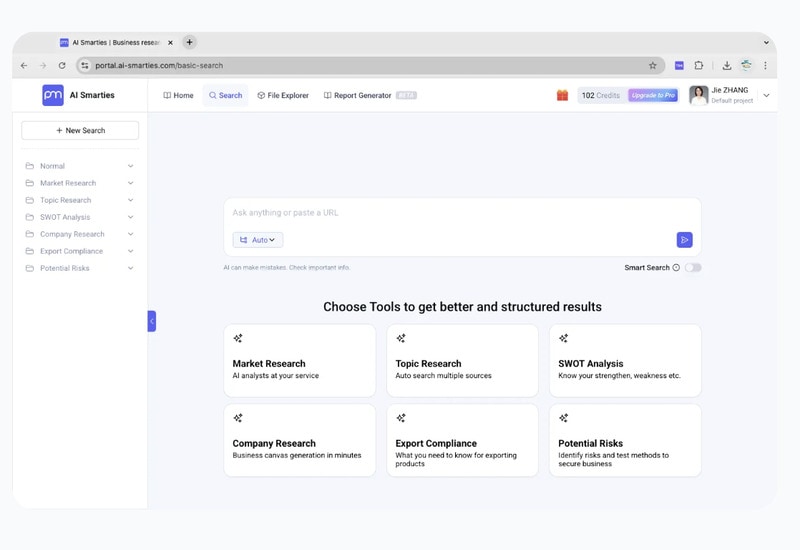Click the send arrow button in search box
Viewport: 800px width, 550px height.
coord(684,240)
